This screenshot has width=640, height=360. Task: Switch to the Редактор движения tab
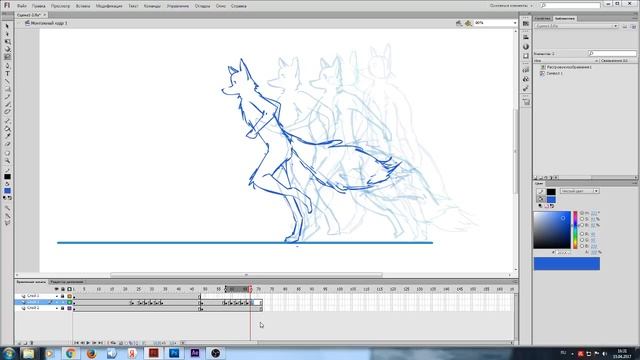click(x=67, y=282)
